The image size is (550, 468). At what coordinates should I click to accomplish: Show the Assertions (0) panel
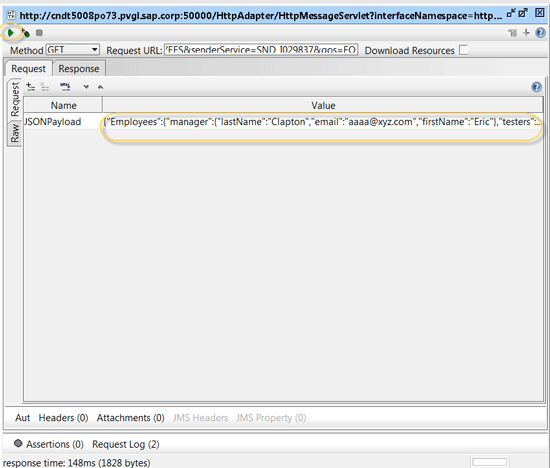pyautogui.click(x=49, y=444)
